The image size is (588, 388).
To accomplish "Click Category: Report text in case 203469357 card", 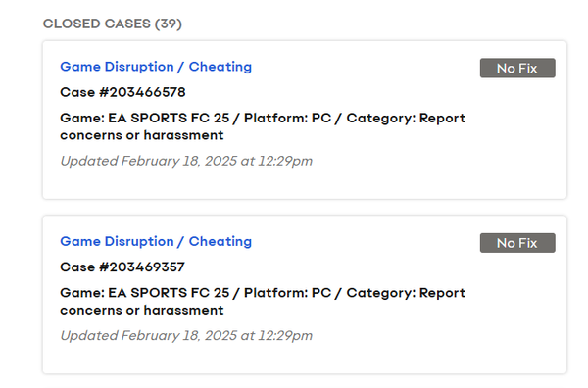I will coord(406,293).
